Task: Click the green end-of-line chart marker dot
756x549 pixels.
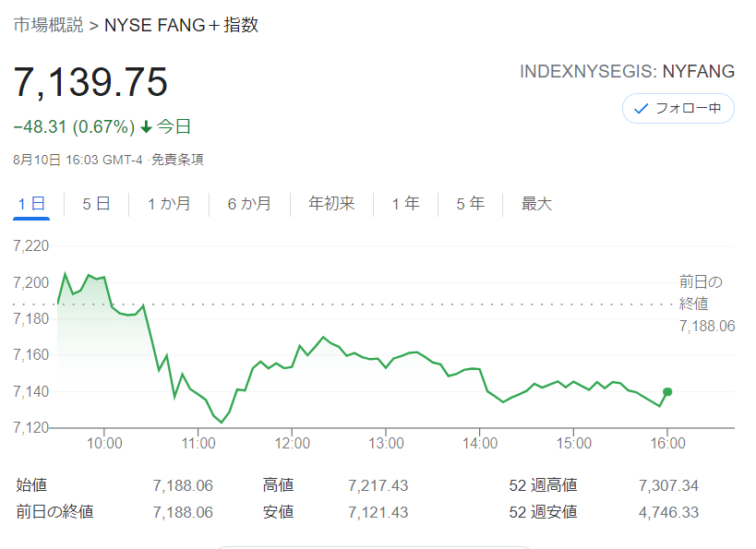Action: 667,392
